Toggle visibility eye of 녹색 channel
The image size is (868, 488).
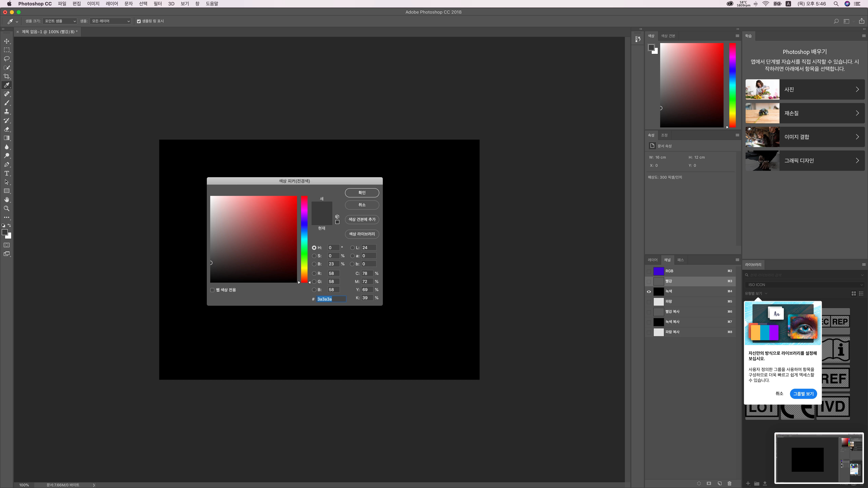[649, 292]
